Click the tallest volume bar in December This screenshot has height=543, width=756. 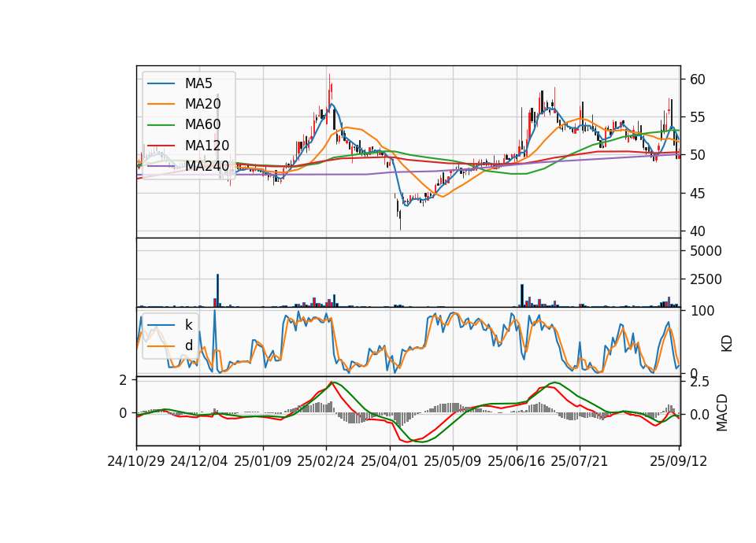tap(217, 290)
